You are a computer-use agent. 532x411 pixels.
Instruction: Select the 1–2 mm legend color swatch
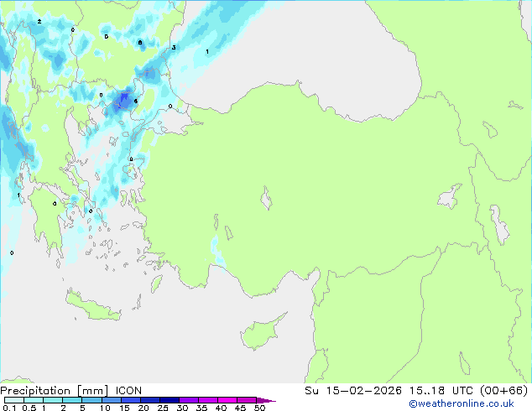[53, 400]
